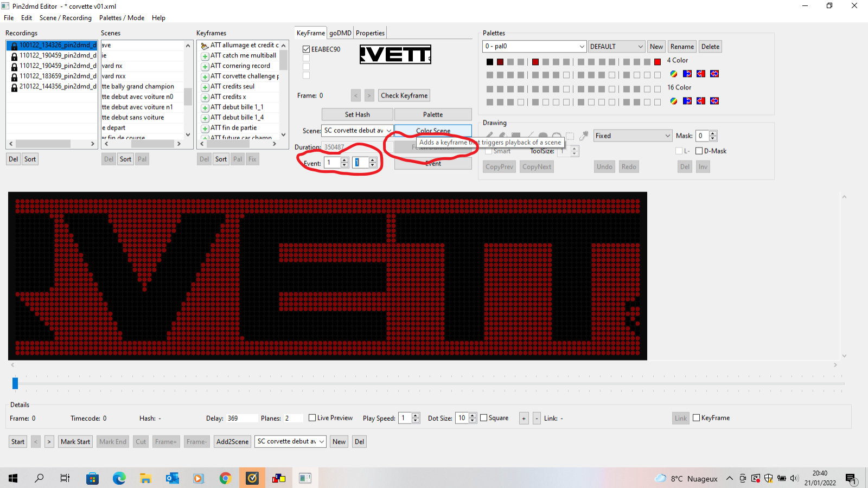This screenshot has width=868, height=488.
Task: Open Windows Start menu
Action: point(13,478)
